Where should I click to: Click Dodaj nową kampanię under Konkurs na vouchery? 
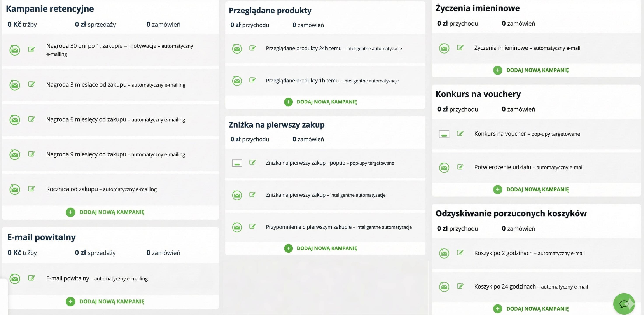click(x=537, y=189)
